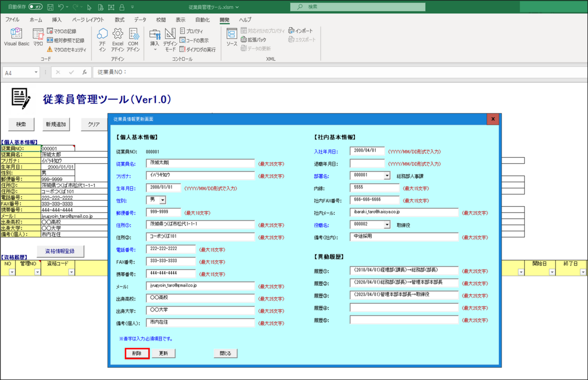The height and width of the screenshot is (380, 588).
Task: Switch to the 自動化 (Automate) tab
Action: coord(202,20)
